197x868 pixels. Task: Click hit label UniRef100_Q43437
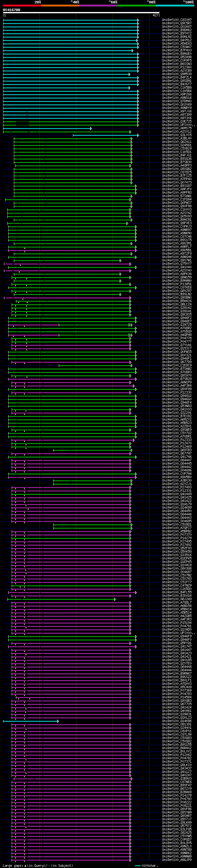(177, 769)
